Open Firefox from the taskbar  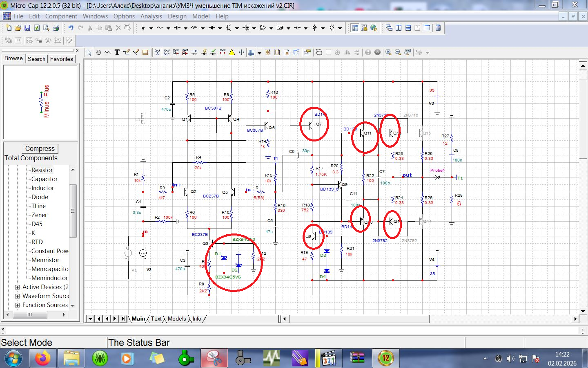(42, 359)
